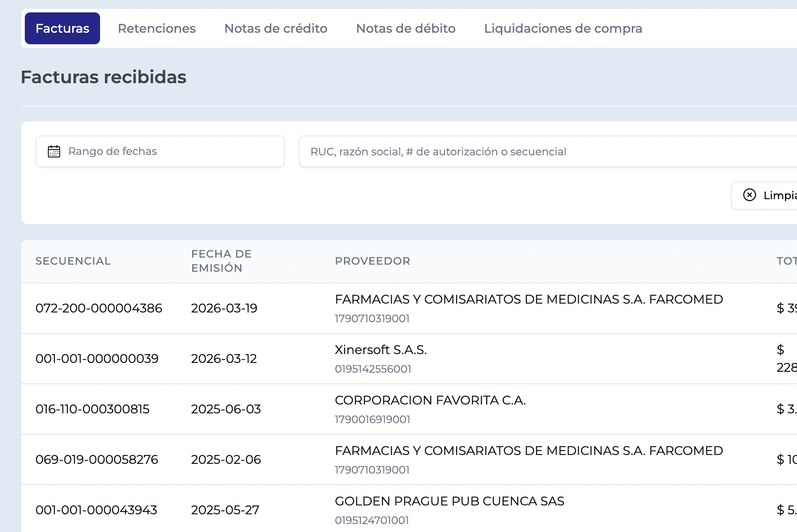Viewport: 797px width, 532px height.
Task: Click the Facturas recibidas heading
Action: pyautogui.click(x=104, y=77)
